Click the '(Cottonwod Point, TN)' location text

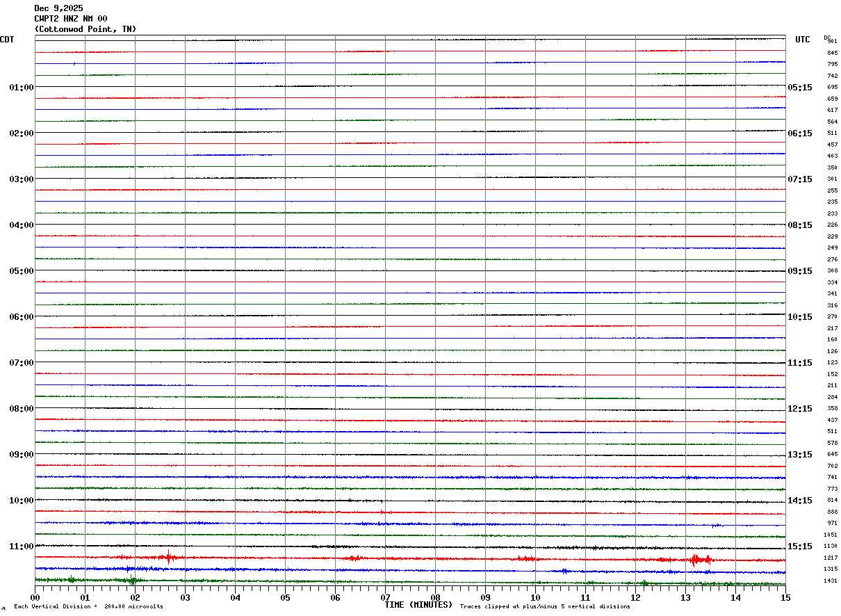[x=85, y=29]
